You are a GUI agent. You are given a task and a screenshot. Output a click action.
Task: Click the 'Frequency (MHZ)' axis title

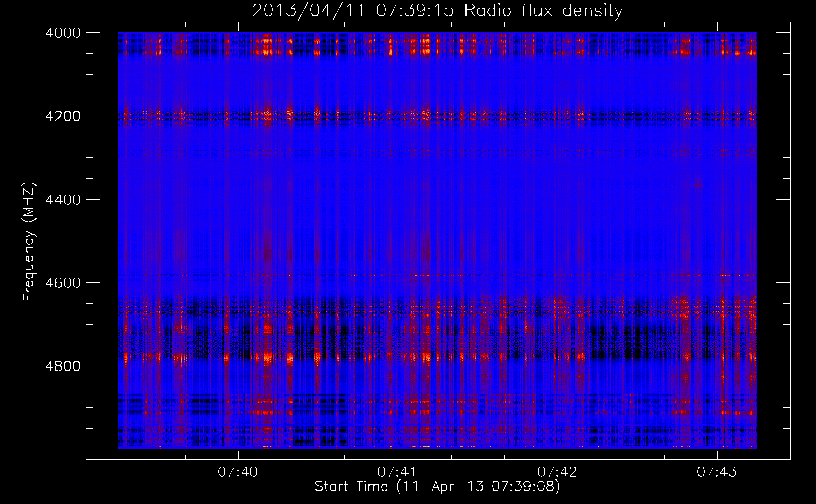point(29,241)
